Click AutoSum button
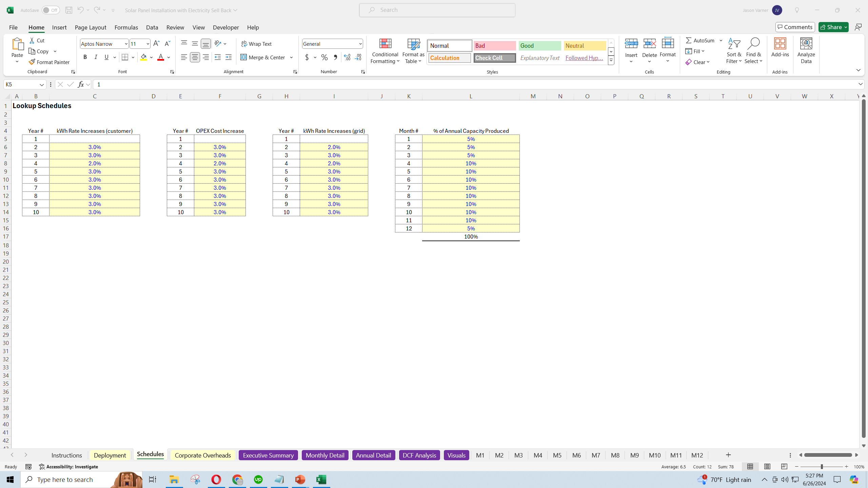Screen dimensions: 868x488 701,40
